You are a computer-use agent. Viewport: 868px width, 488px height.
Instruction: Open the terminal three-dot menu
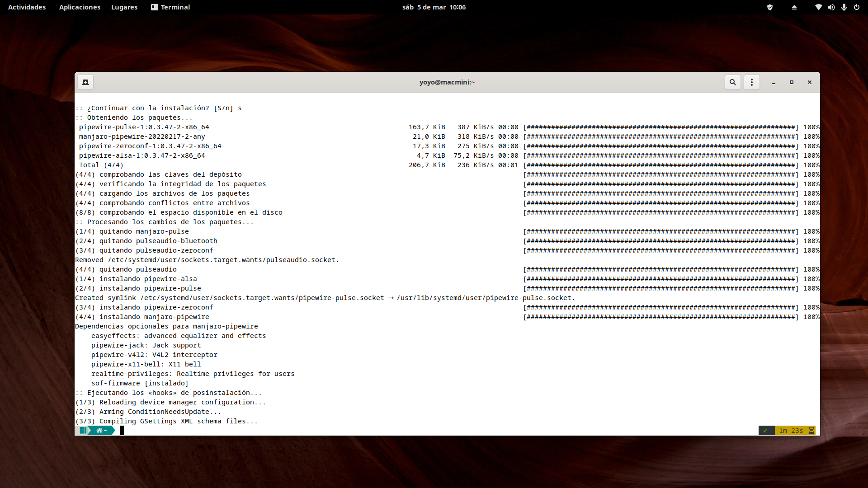pyautogui.click(x=752, y=82)
